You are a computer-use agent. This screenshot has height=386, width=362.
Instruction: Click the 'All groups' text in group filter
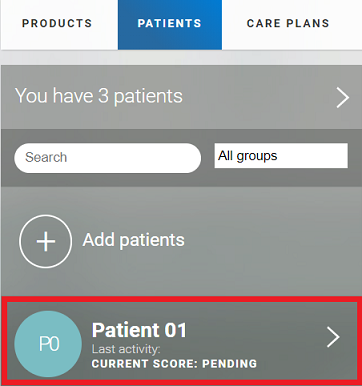[248, 156]
